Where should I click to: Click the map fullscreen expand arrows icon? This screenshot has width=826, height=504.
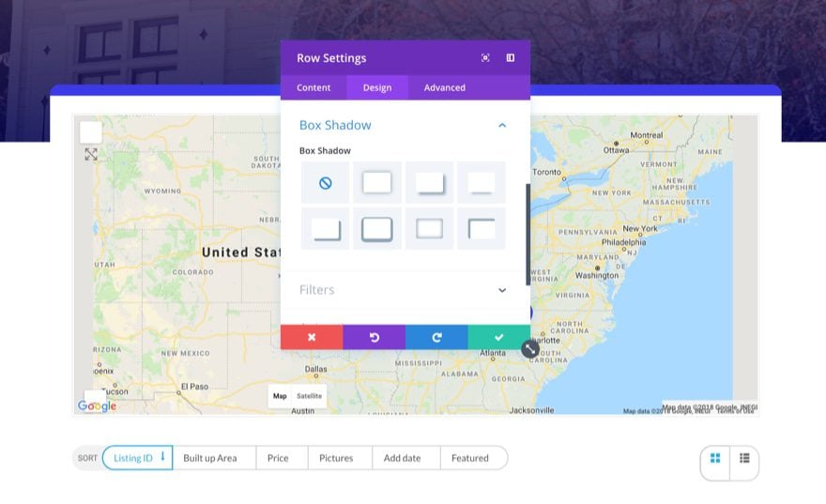pyautogui.click(x=91, y=154)
